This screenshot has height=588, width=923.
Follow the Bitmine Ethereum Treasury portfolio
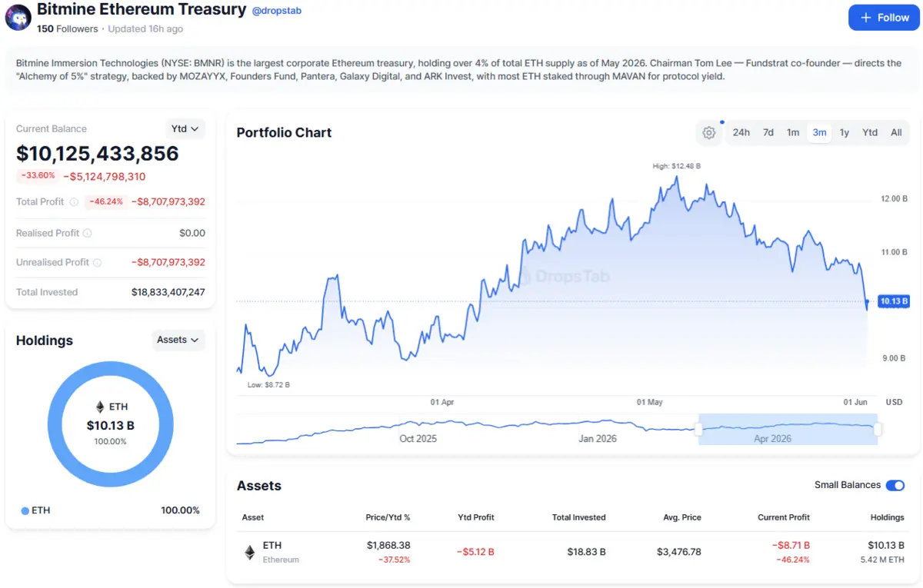(884, 18)
